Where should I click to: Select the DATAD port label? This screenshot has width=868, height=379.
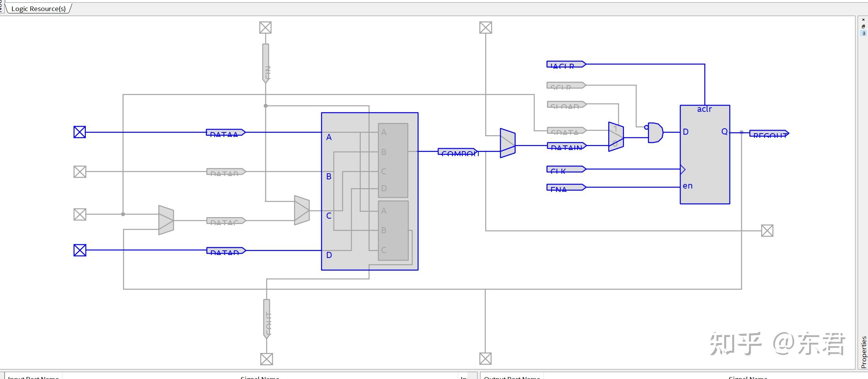point(226,251)
